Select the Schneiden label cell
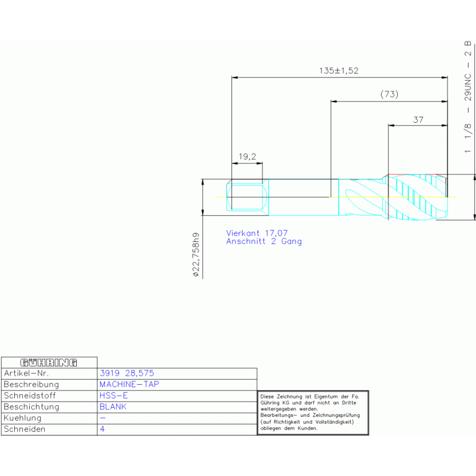The image size is (476, 476). (49, 430)
